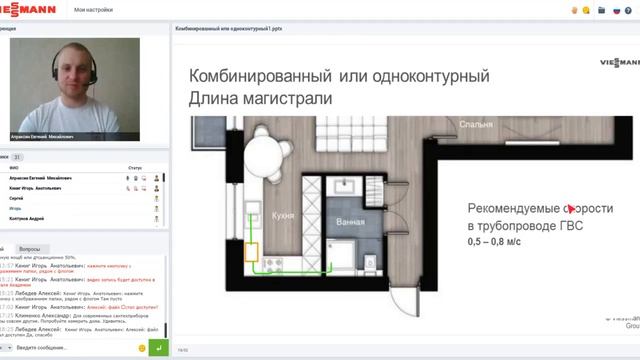Click the Ванная label on floor plan
This screenshot has width=640, height=360.
coord(351,222)
